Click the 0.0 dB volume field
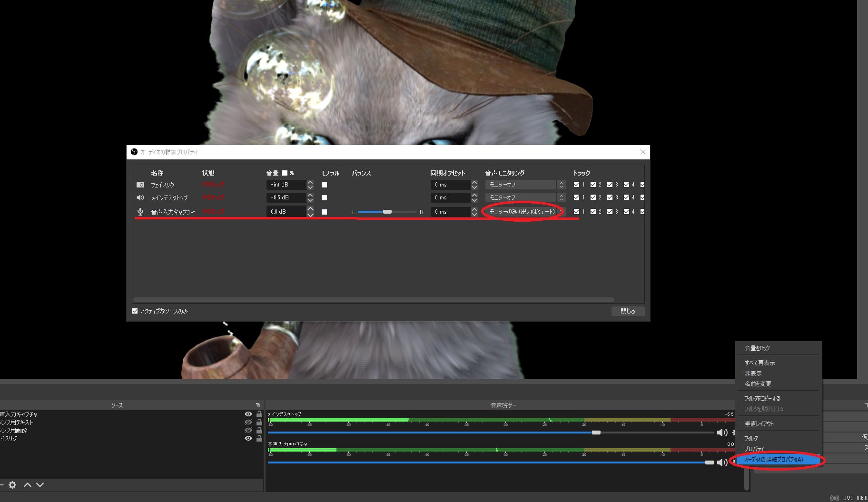Viewport: 868px width, 502px height. [x=286, y=212]
